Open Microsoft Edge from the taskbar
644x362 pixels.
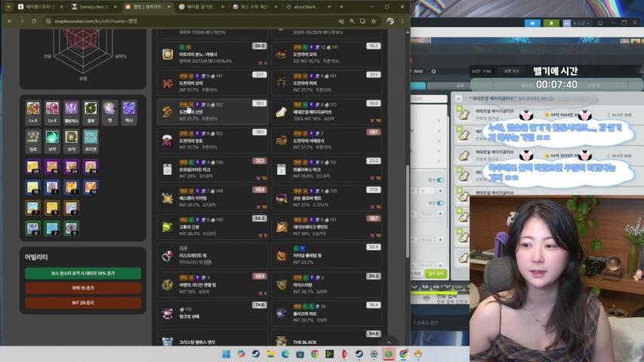click(x=285, y=354)
